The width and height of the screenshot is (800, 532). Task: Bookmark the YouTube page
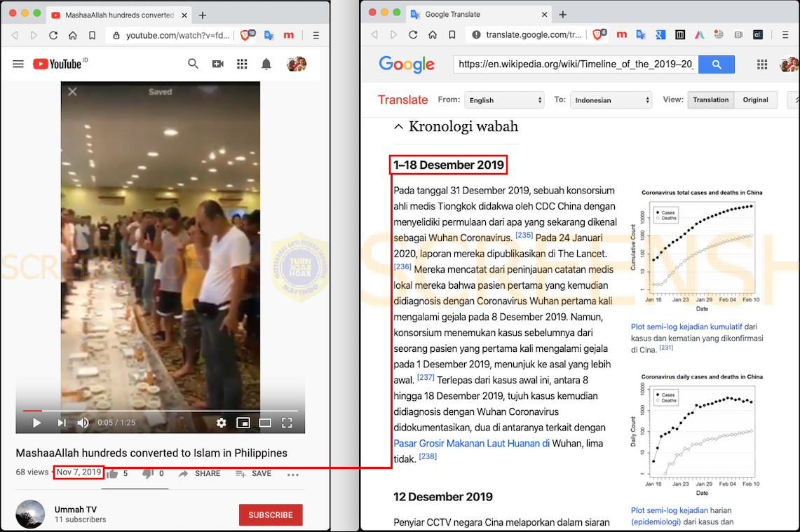93,35
